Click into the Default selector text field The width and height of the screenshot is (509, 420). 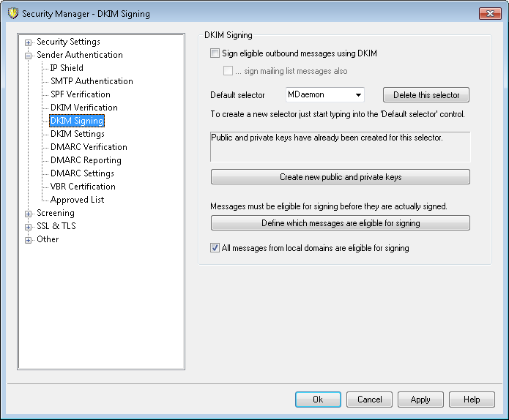(318, 95)
